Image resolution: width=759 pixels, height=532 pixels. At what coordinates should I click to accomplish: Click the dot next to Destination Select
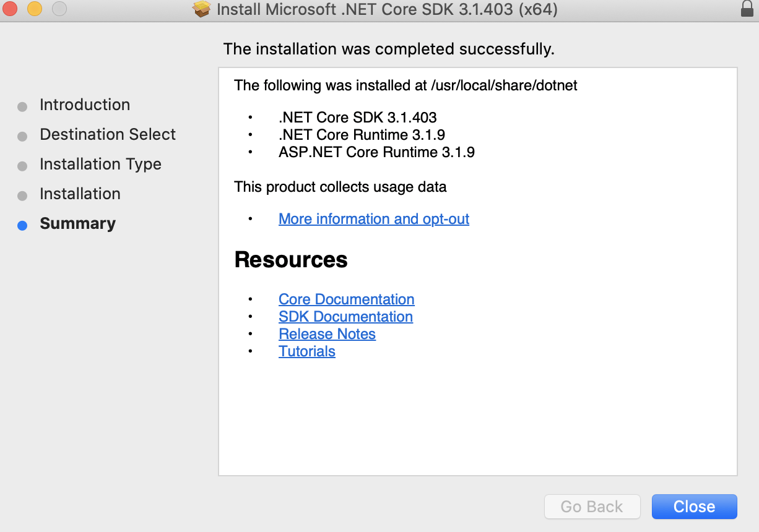tap(22, 135)
